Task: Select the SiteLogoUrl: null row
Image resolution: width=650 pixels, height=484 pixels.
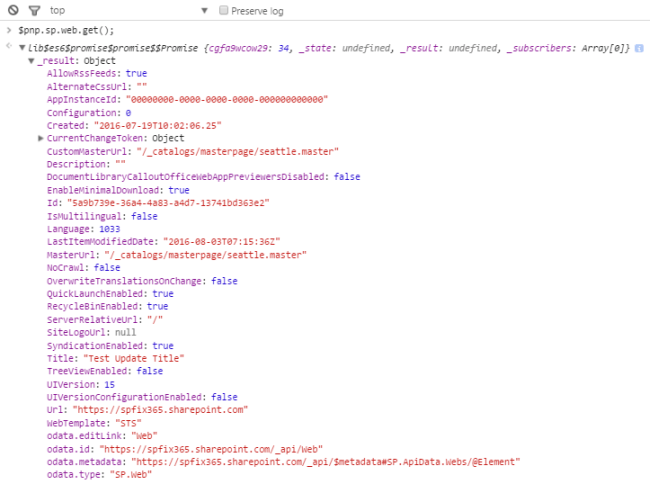Action: tap(92, 332)
